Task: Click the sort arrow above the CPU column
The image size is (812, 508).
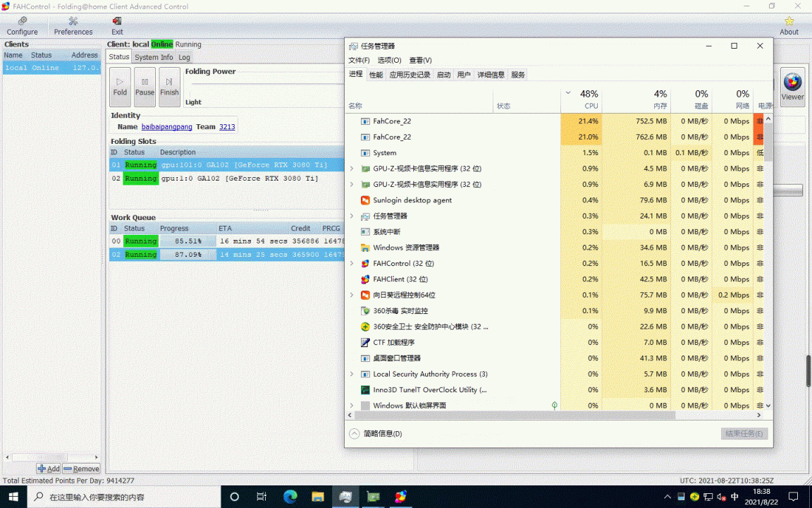Action: tap(568, 93)
